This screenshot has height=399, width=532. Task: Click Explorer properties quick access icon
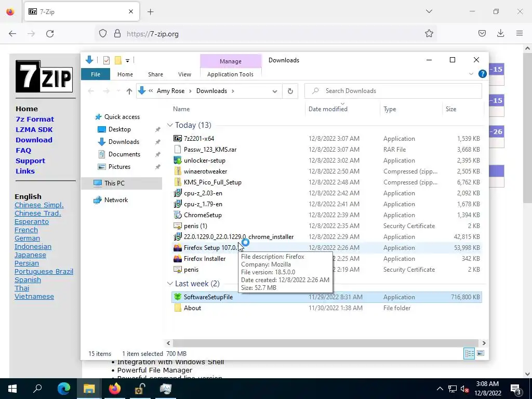tap(107, 60)
